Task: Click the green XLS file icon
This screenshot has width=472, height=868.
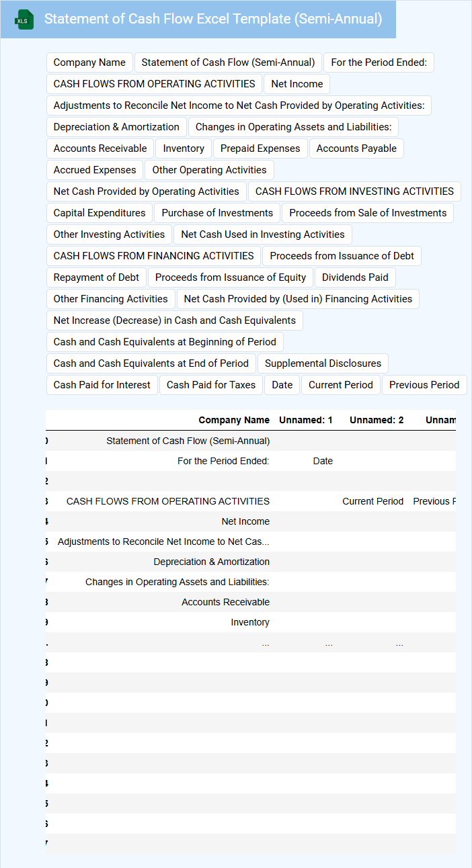Action: [x=25, y=19]
